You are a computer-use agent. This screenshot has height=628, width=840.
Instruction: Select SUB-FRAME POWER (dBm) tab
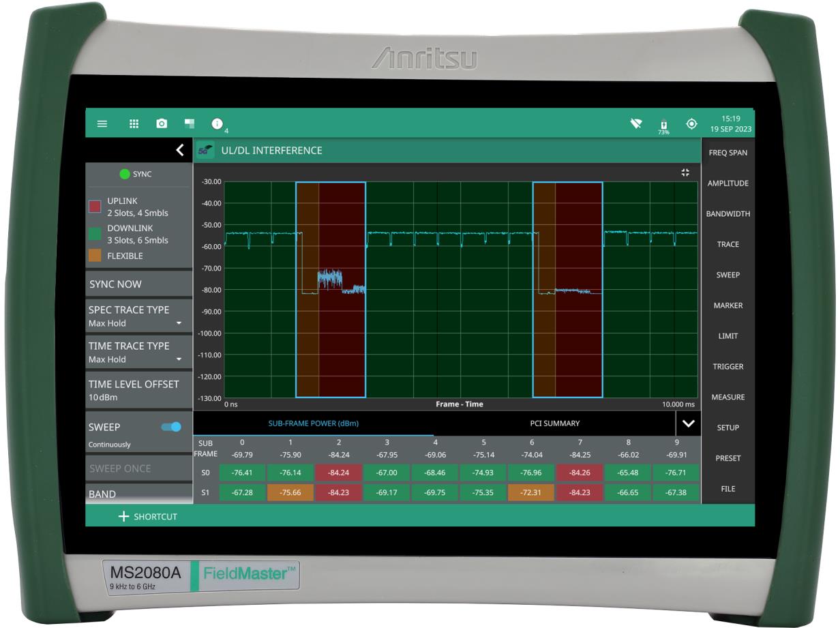(314, 423)
